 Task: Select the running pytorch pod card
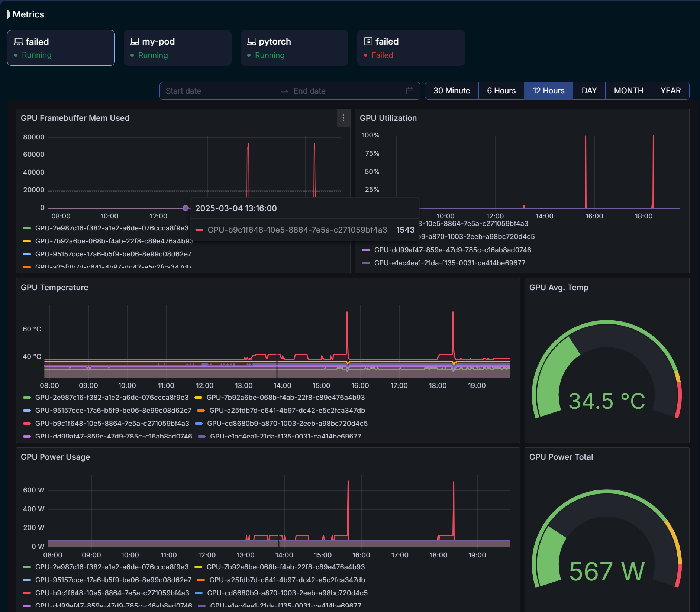[294, 48]
